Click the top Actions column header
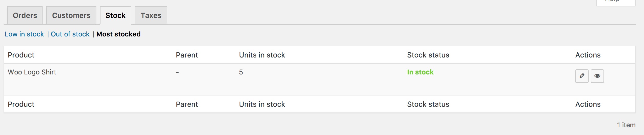 (x=588, y=55)
